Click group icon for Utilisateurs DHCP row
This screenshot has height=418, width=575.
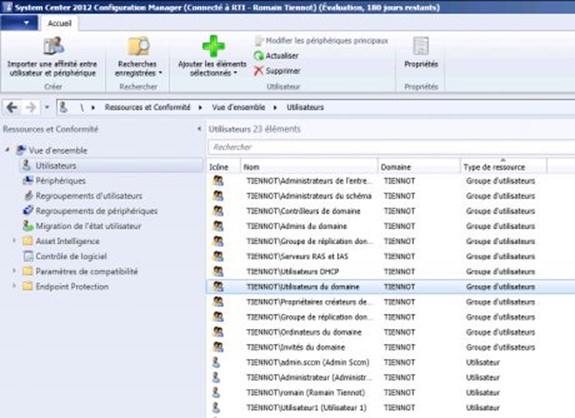click(x=218, y=271)
